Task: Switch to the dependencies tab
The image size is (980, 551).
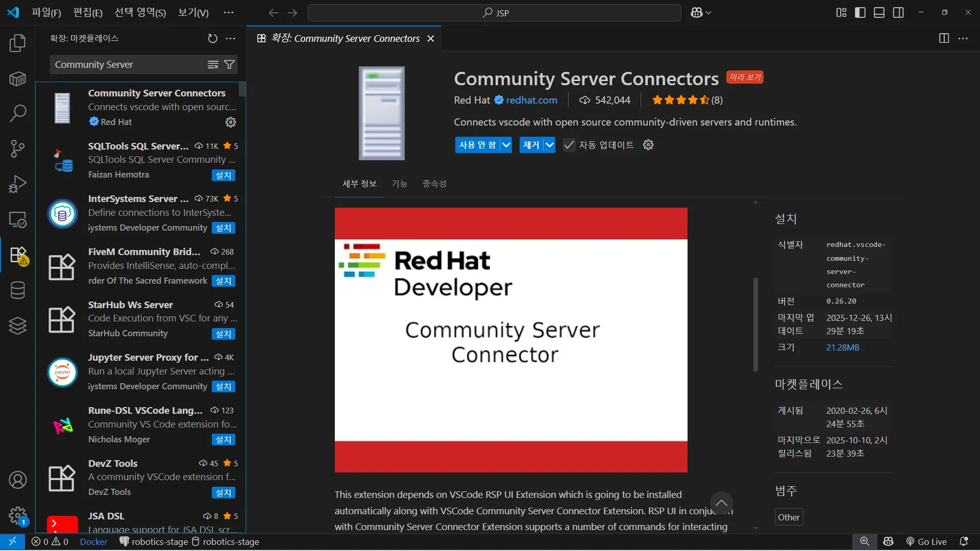Action: coord(434,184)
